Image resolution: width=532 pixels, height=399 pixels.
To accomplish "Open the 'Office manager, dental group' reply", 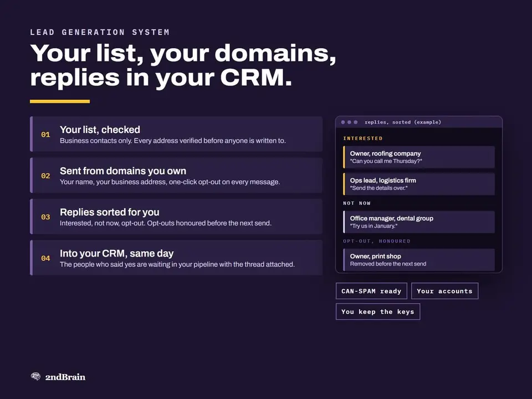I will (x=419, y=222).
